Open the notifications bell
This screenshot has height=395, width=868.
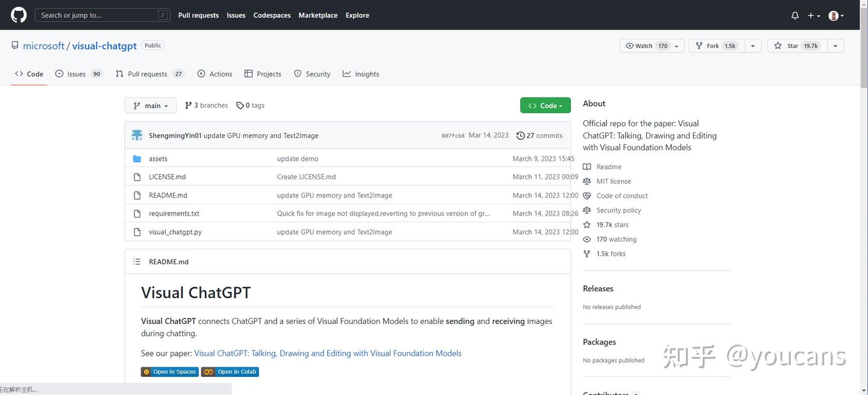pos(795,16)
